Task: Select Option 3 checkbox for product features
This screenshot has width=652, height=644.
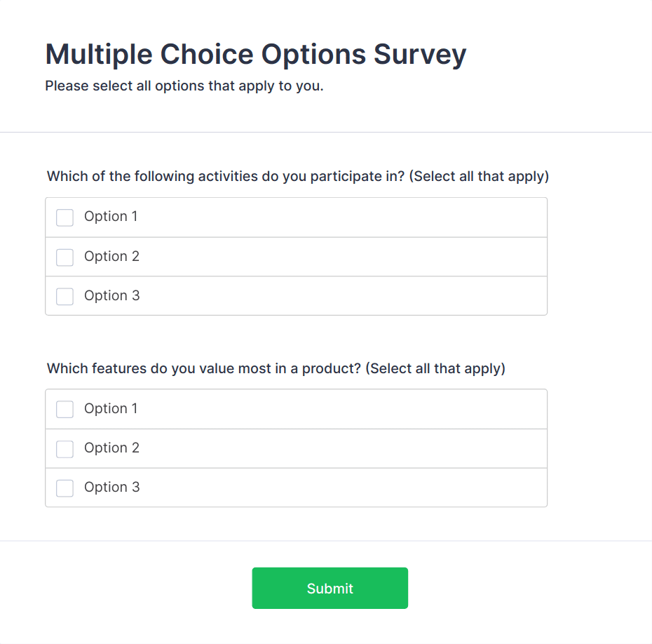Action: 64,488
